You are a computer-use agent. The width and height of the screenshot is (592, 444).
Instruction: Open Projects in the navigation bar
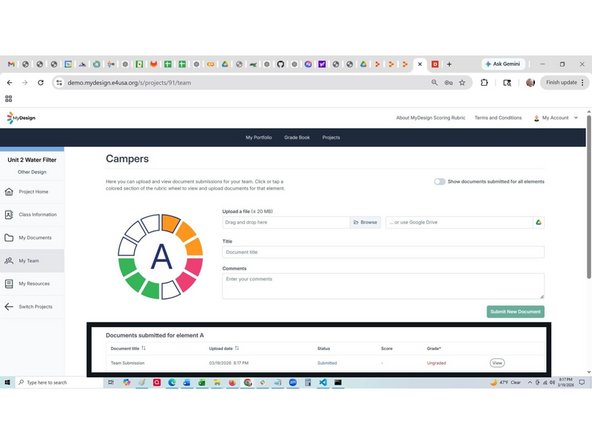(331, 137)
